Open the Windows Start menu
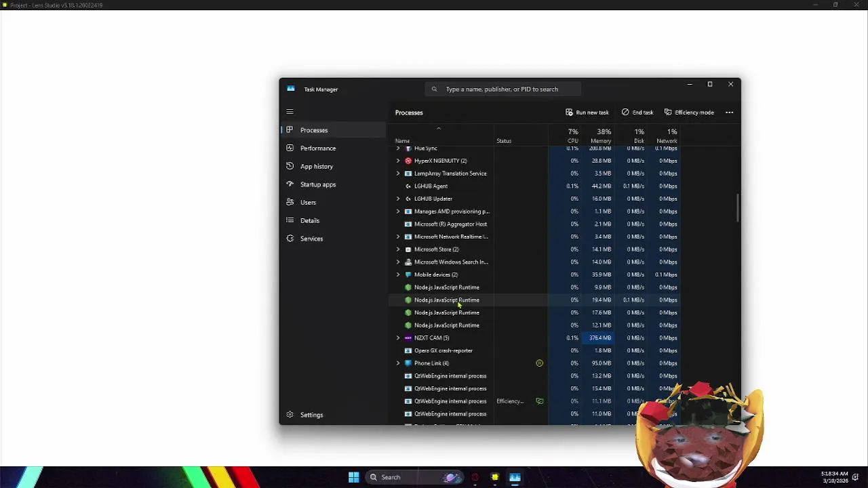Image resolution: width=868 pixels, height=488 pixels. [354, 477]
